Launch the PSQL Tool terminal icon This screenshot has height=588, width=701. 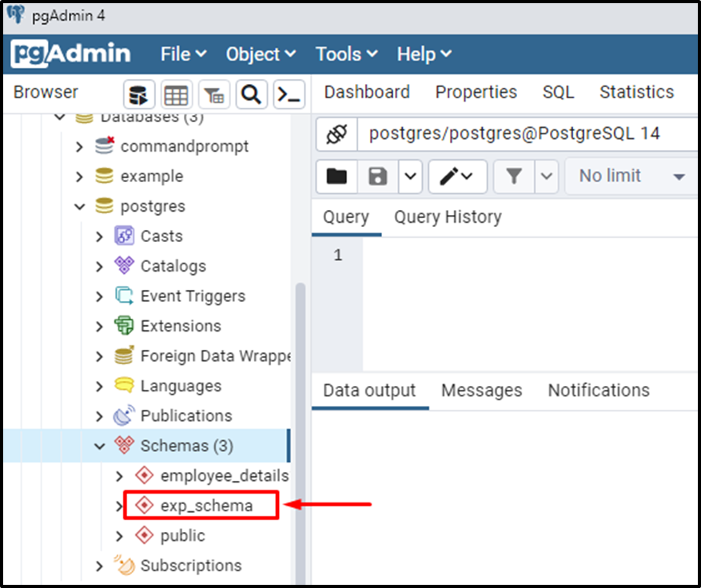(289, 94)
